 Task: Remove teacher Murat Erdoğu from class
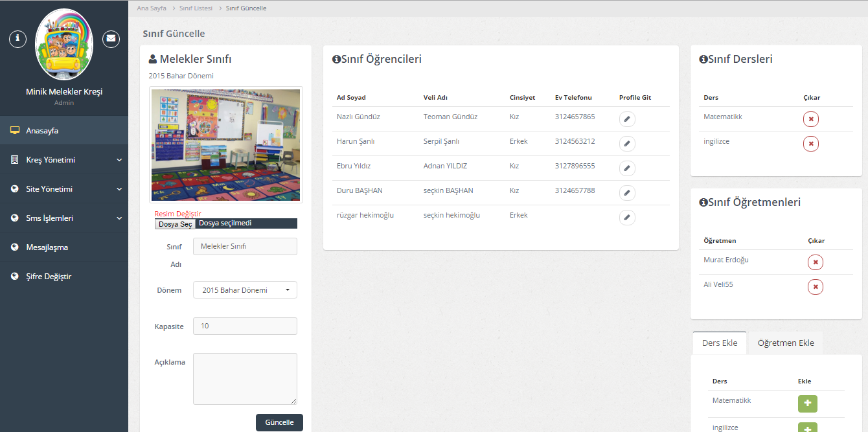pos(816,262)
